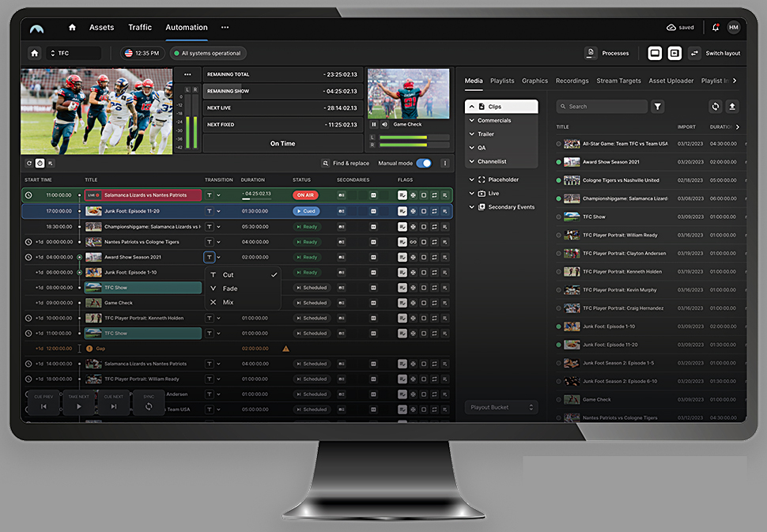Open the Traffic menu

140,28
